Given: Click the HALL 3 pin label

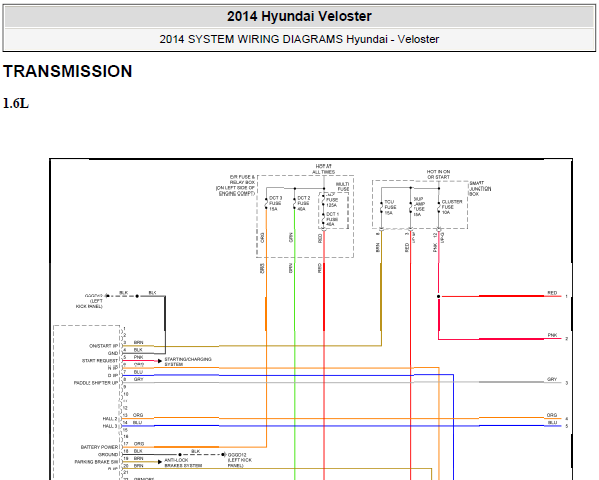Looking at the screenshot, I should coord(110,426).
